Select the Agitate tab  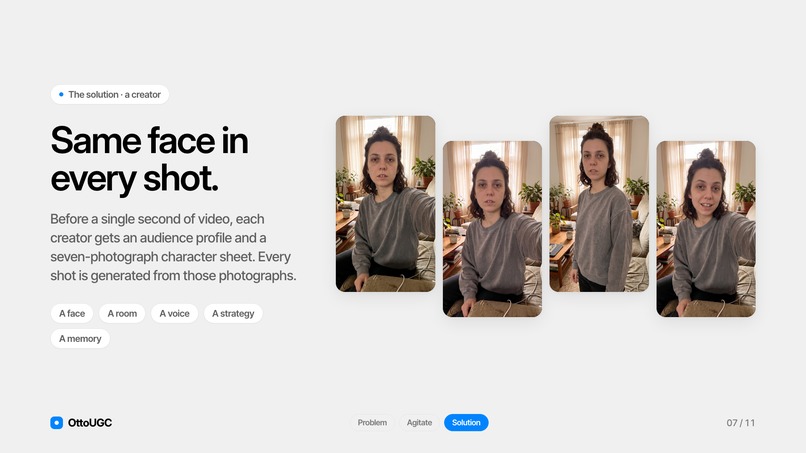point(419,423)
